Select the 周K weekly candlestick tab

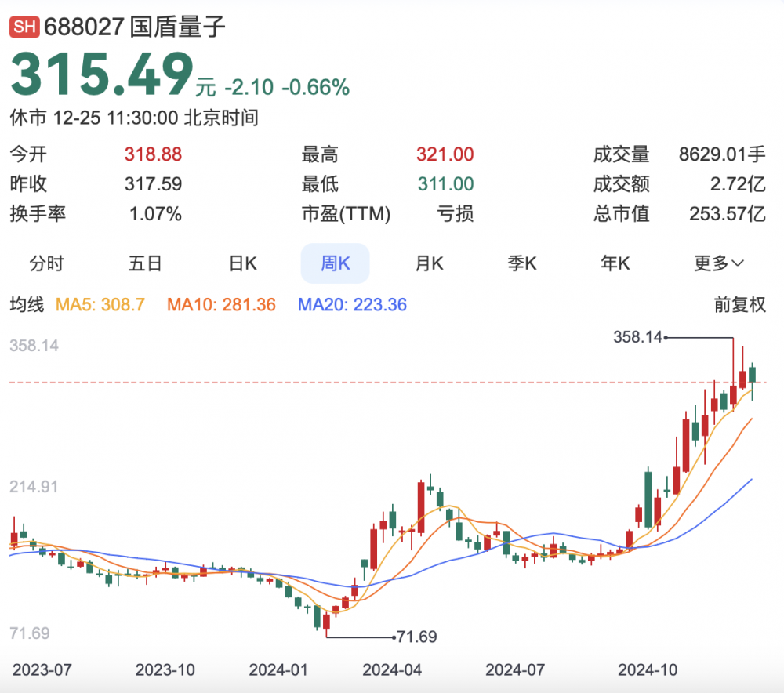335,263
